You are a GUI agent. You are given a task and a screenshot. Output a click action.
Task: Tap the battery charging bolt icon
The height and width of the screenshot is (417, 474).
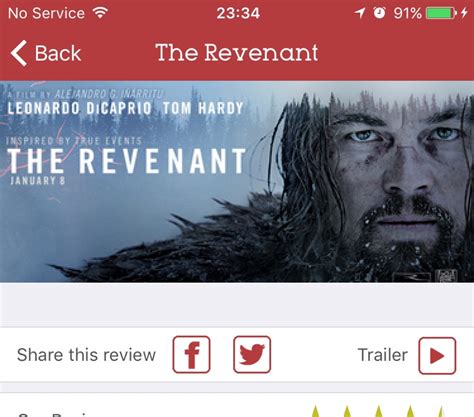[x=464, y=13]
